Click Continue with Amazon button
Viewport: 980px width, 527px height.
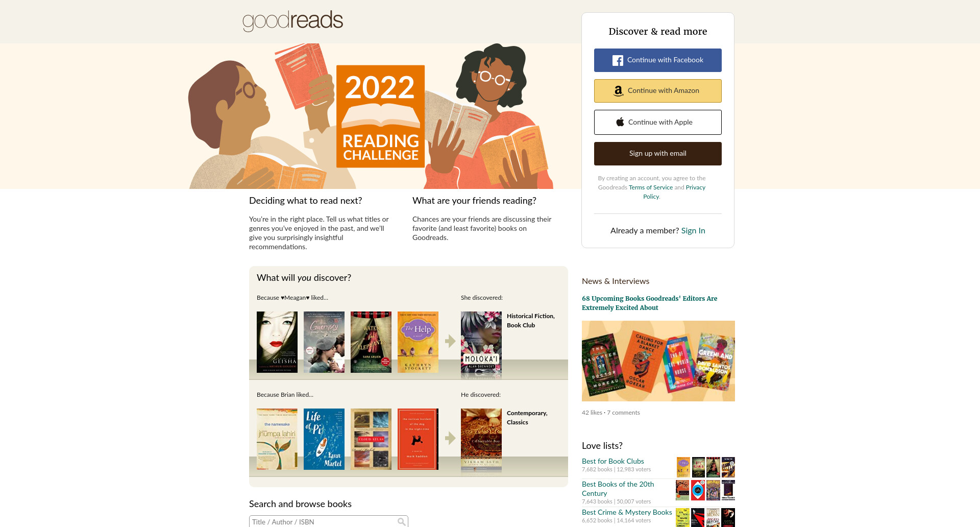(x=657, y=91)
